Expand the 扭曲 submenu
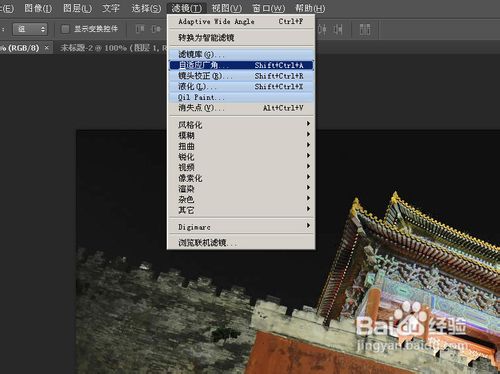Image resolution: width=500 pixels, height=374 pixels. coord(241,146)
